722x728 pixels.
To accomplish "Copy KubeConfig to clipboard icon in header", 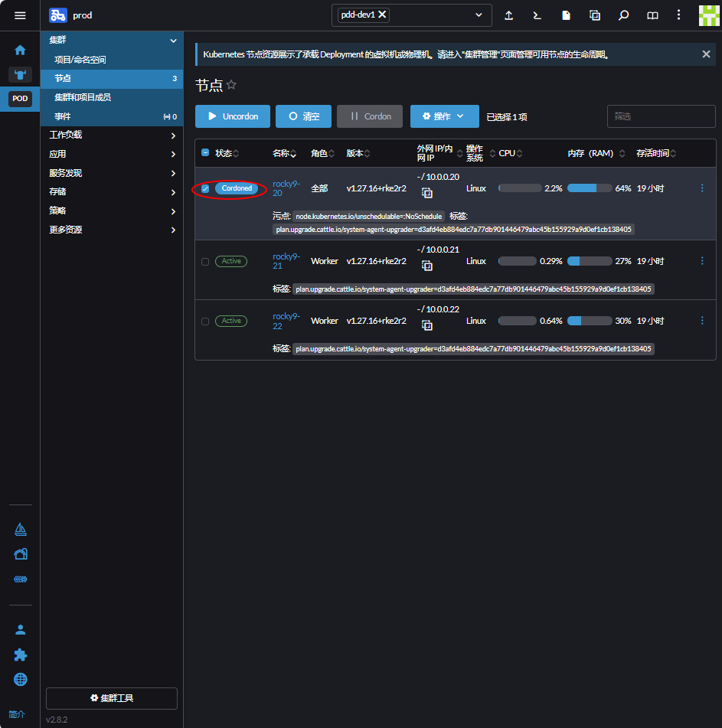I will 595,15.
